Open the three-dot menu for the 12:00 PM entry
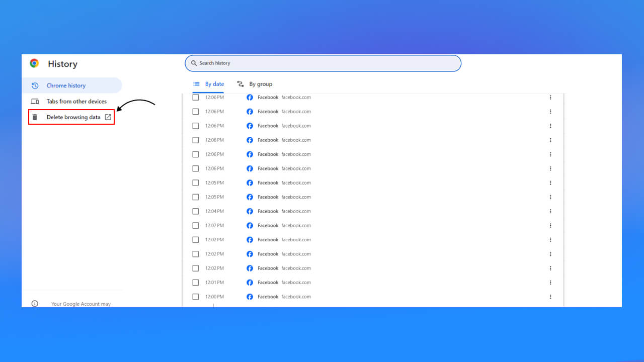This screenshot has height=362, width=644. [550, 297]
